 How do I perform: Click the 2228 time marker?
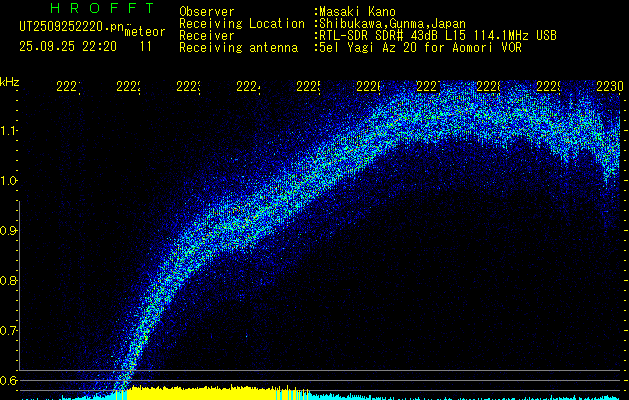pos(489,86)
